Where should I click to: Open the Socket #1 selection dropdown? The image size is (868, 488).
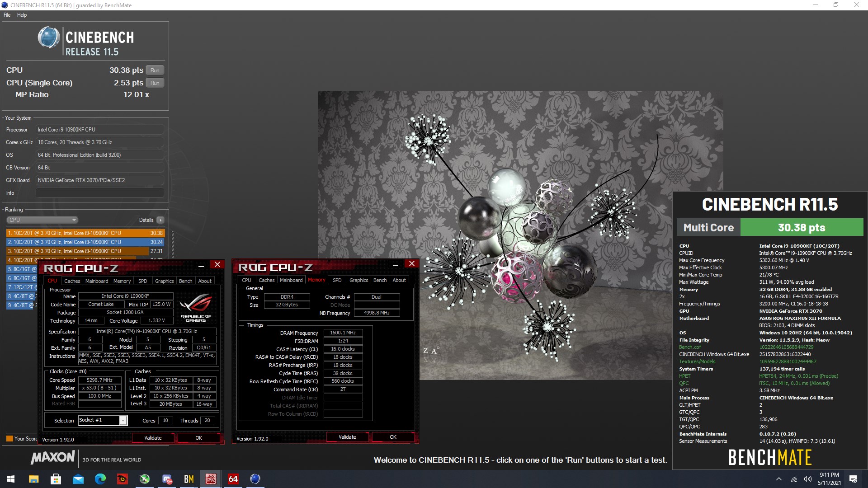tap(103, 420)
